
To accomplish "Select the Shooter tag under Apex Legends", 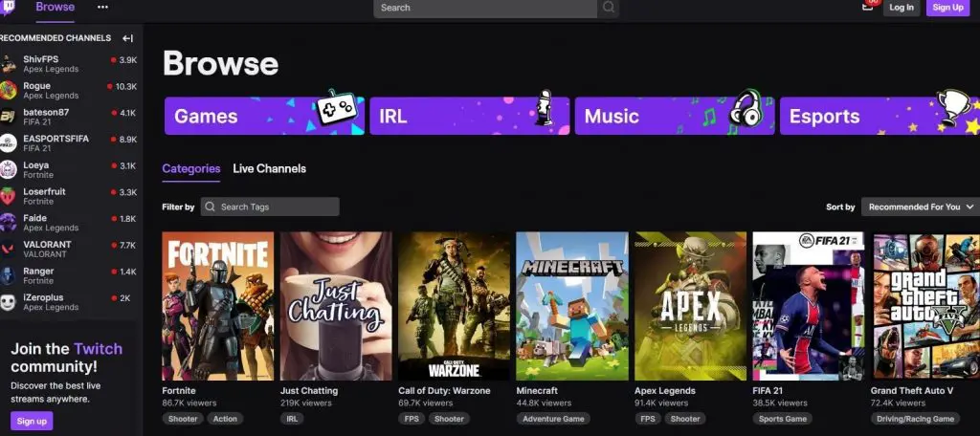I will [685, 419].
